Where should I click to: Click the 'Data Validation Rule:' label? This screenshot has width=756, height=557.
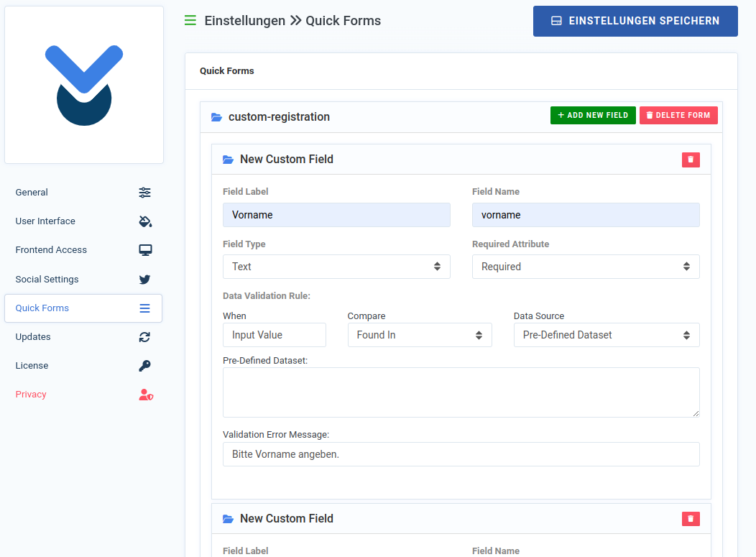(267, 295)
